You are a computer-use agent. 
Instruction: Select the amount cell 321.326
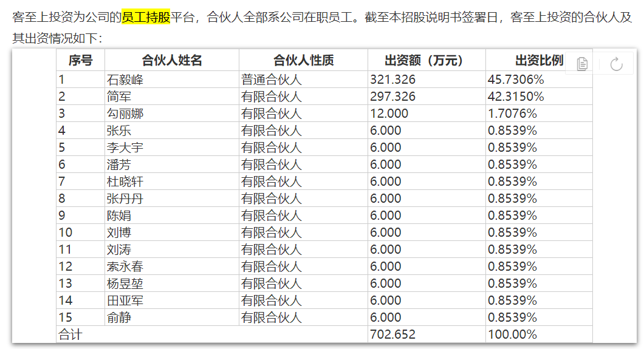tap(392, 80)
